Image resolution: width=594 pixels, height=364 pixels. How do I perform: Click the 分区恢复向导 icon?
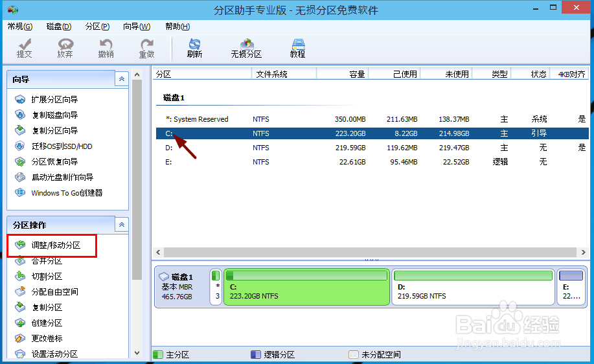[x=20, y=162]
